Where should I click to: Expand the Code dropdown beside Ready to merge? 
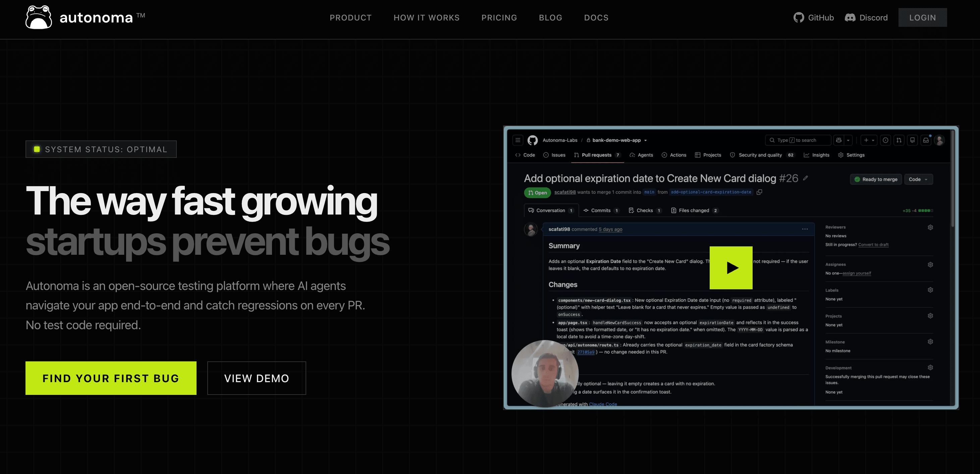pos(918,179)
